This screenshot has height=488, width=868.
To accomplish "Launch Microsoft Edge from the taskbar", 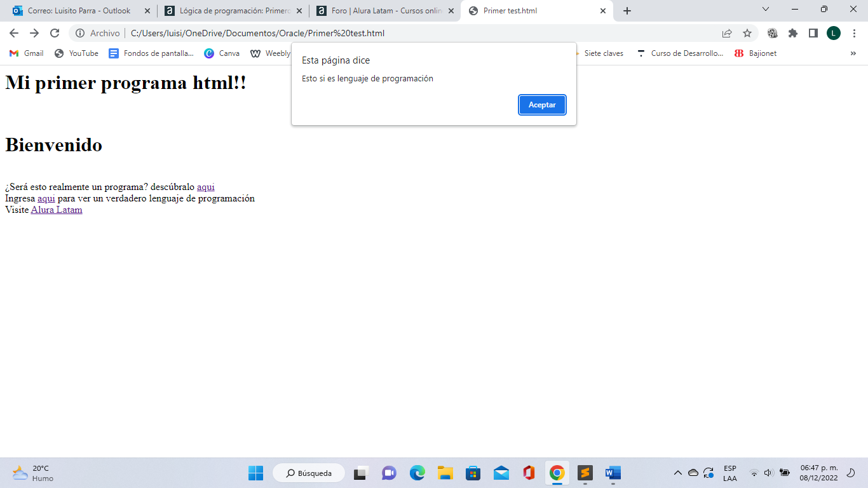I will (x=417, y=473).
